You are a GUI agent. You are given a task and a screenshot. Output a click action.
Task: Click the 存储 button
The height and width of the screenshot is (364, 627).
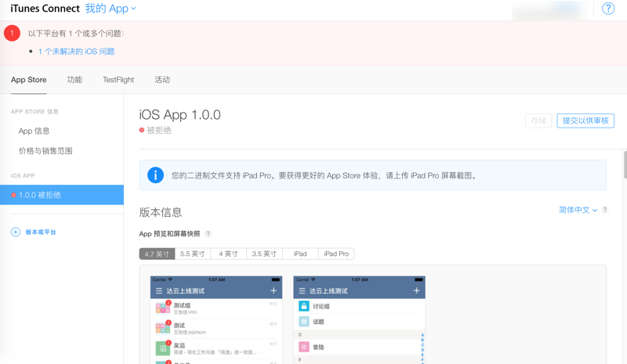coord(538,121)
